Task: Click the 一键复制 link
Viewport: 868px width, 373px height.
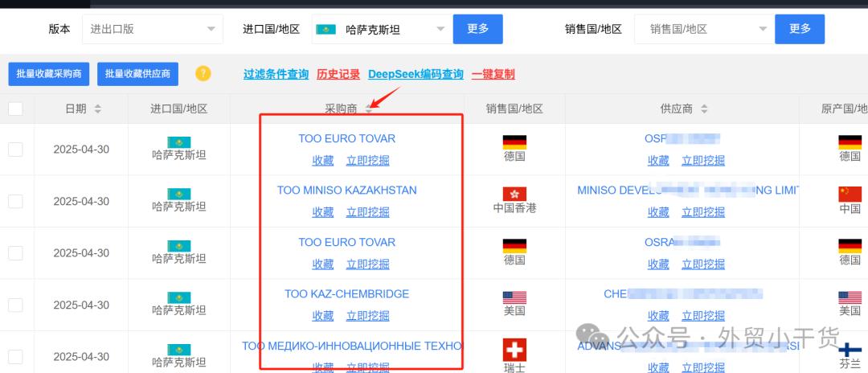Action: tap(493, 74)
